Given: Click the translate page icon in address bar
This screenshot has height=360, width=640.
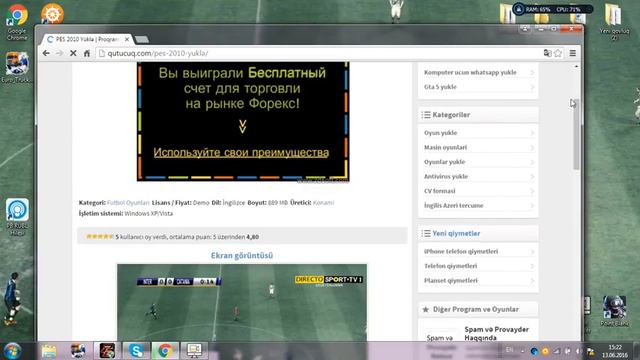Looking at the screenshot, I should point(547,53).
